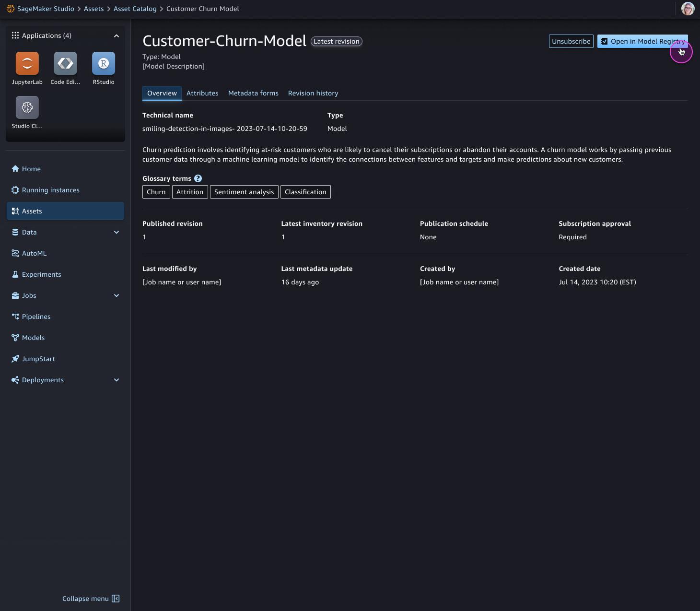Open the Code Editor application icon
700x611 pixels.
(x=65, y=63)
